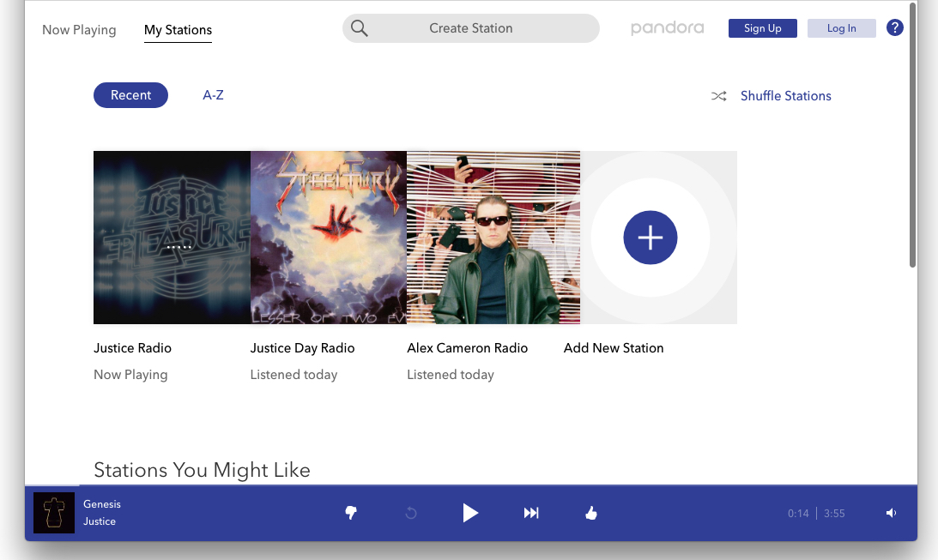Click the shuffle arrows icon
938x560 pixels.
pyautogui.click(x=718, y=96)
